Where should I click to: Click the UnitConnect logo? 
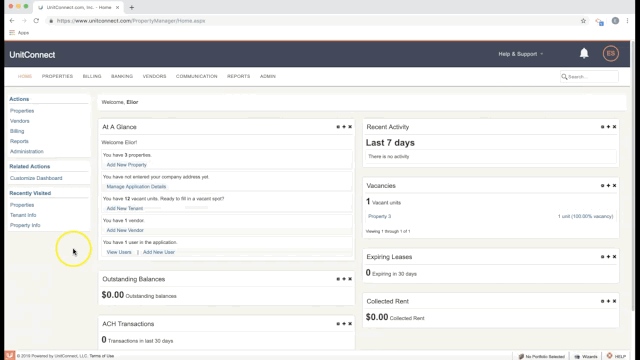pos(32,55)
